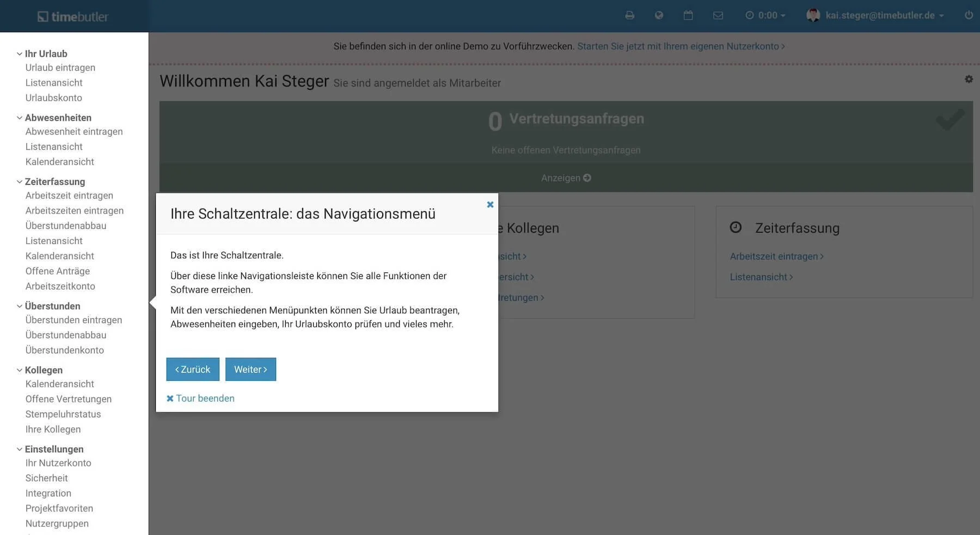Open Kalenderansicht under Zeiterfassung sidebar section
This screenshot has height=535, width=980.
60,256
